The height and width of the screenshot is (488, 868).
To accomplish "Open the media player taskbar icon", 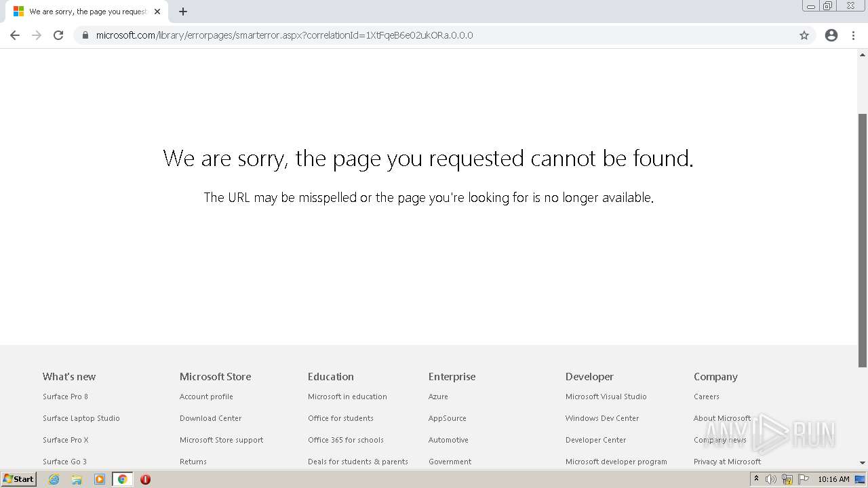I will 100,479.
